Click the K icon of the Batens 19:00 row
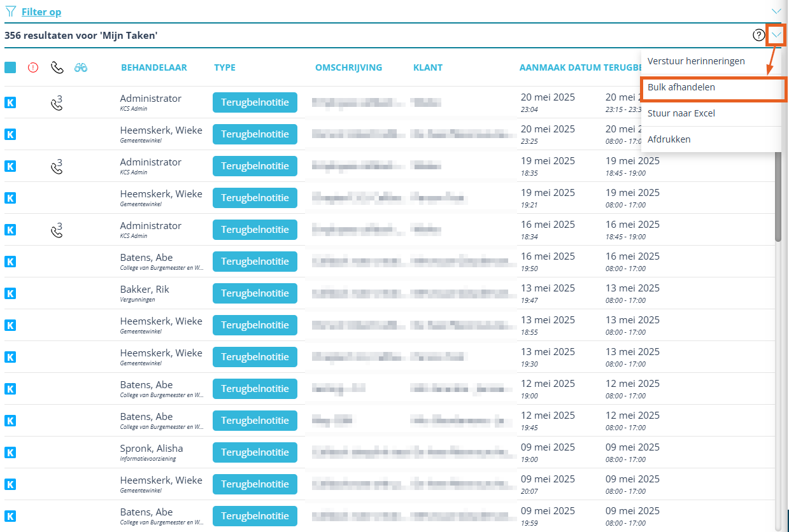 click(10, 389)
